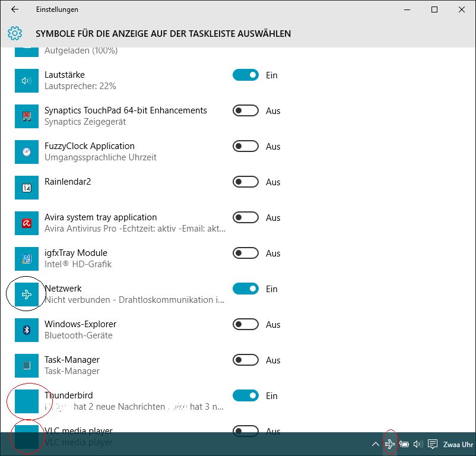Click the 'Lautsprecher: 22%' text
This screenshot has height=456, width=476.
point(81,86)
